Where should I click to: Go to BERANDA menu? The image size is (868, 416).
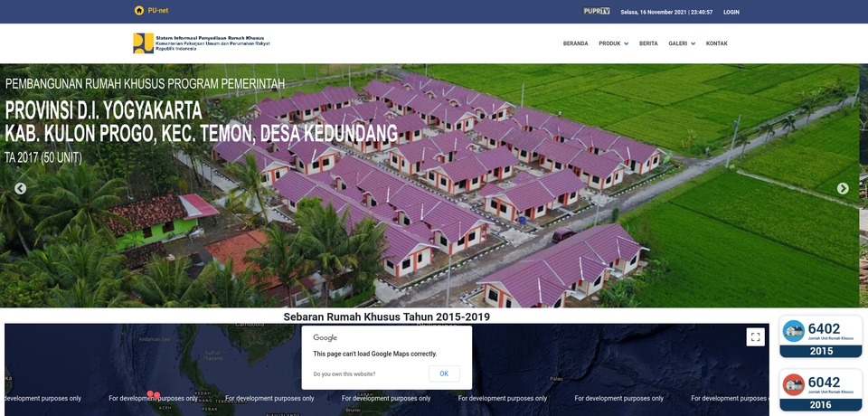point(575,43)
